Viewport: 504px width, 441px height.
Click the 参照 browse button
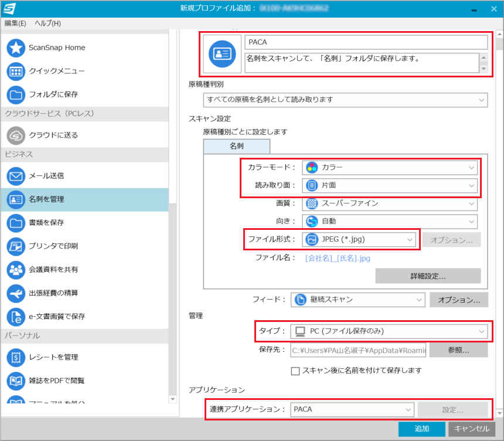point(459,350)
